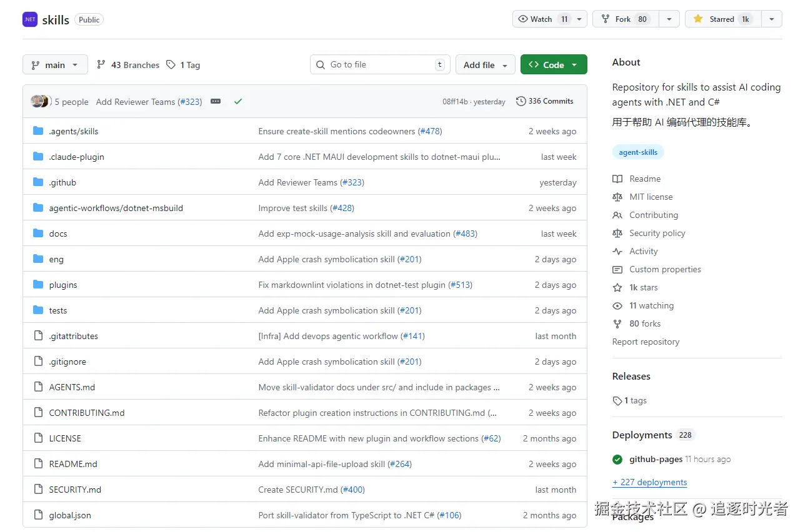Open pull request #483 link

click(x=466, y=234)
